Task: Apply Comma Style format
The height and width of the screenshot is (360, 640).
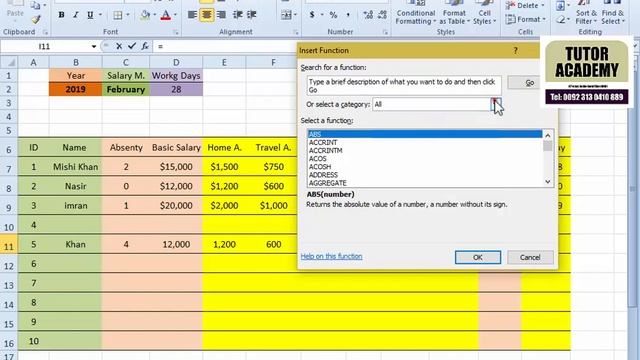Action: pyautogui.click(x=348, y=15)
